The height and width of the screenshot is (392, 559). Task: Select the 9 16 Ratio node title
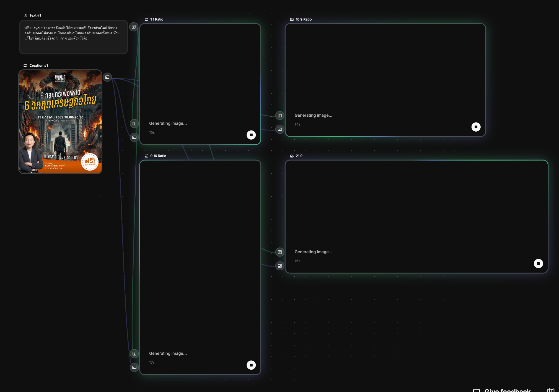point(158,156)
